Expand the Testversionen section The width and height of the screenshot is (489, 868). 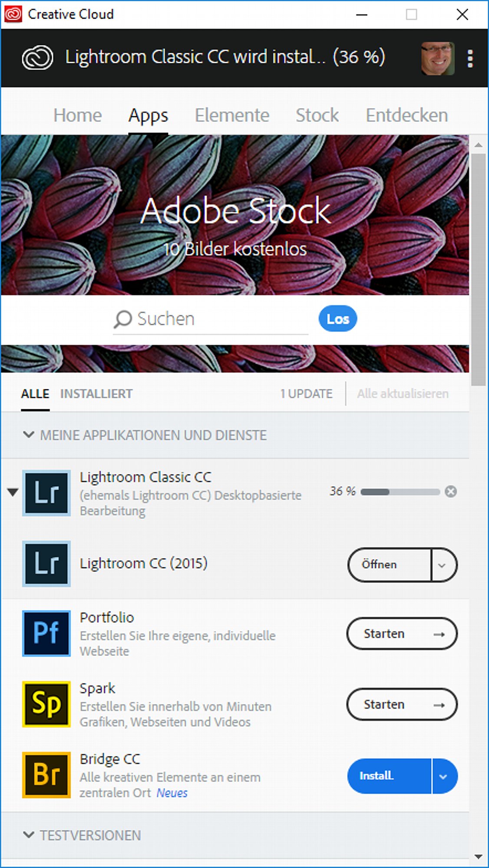pos(29,835)
